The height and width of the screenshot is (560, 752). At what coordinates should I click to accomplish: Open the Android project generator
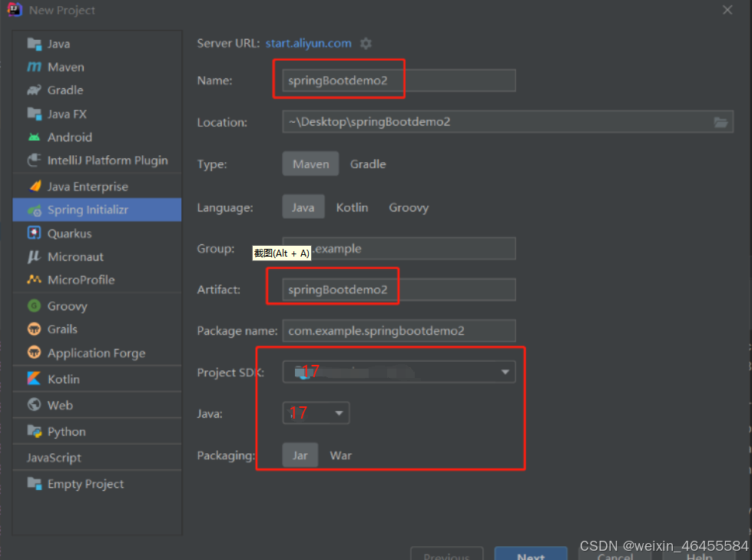[67, 137]
